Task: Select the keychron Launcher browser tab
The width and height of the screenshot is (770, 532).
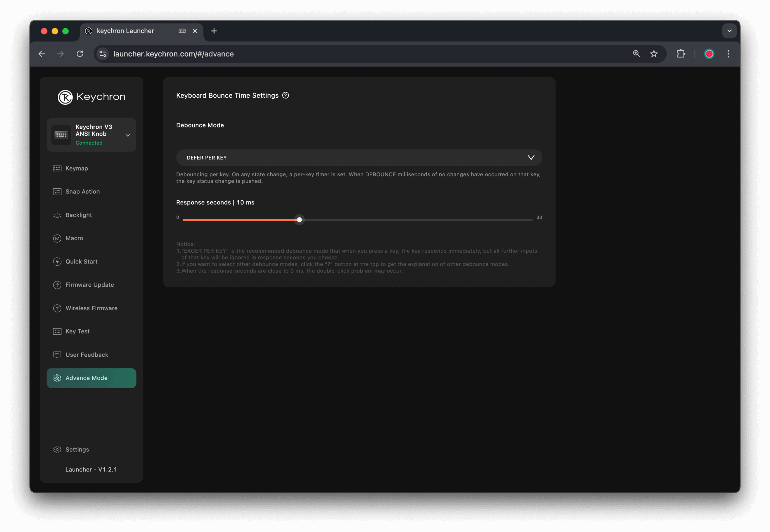Action: (142, 31)
